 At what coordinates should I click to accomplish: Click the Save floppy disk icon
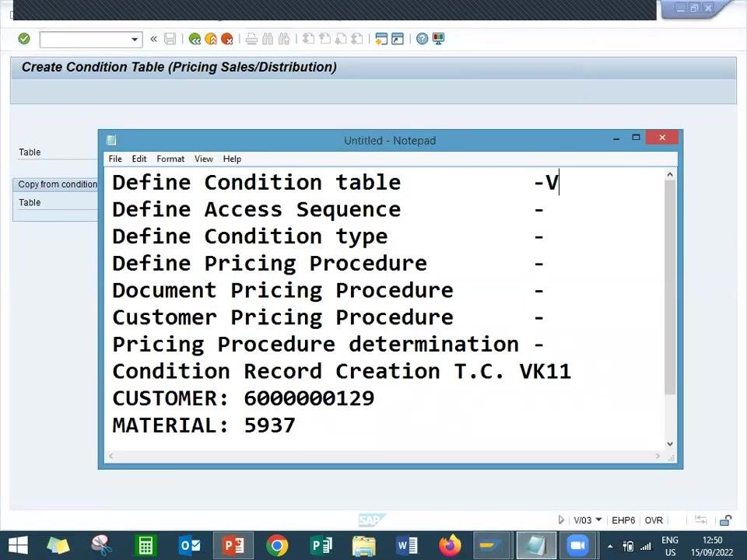click(170, 39)
